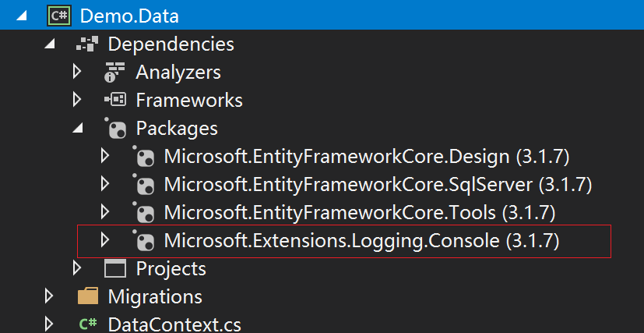This screenshot has width=644, height=333.
Task: Expand the Analyzers node
Action: click(x=76, y=73)
